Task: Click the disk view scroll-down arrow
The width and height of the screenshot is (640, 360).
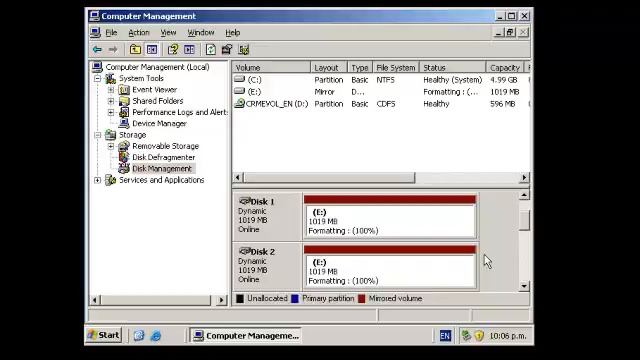Action: tap(524, 286)
